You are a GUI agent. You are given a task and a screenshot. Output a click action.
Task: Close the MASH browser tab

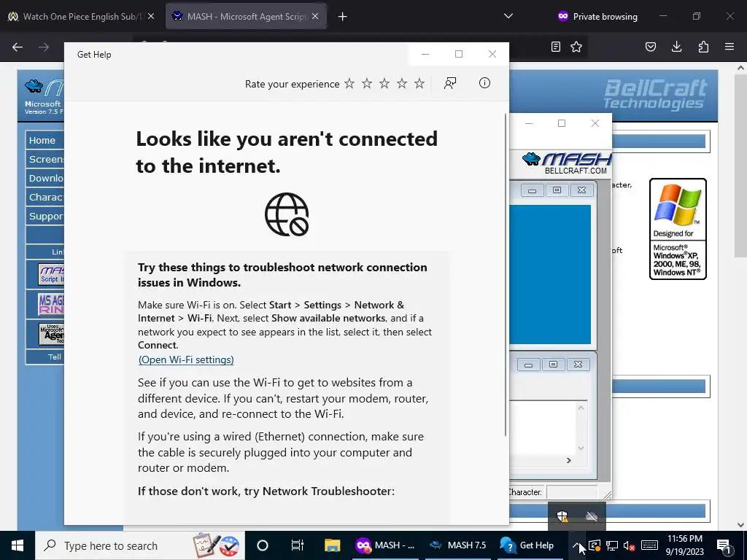tap(315, 16)
